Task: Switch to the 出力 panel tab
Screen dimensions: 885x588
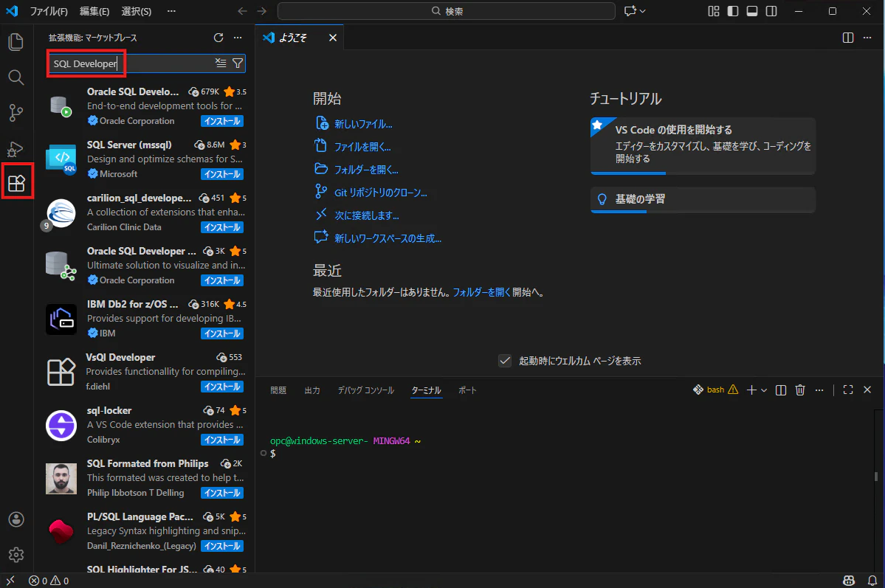Action: (312, 390)
